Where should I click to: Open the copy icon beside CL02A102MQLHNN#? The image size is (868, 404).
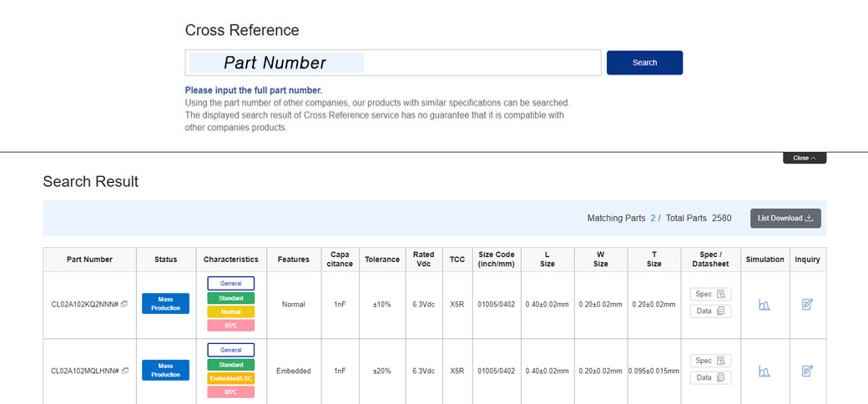pos(124,371)
